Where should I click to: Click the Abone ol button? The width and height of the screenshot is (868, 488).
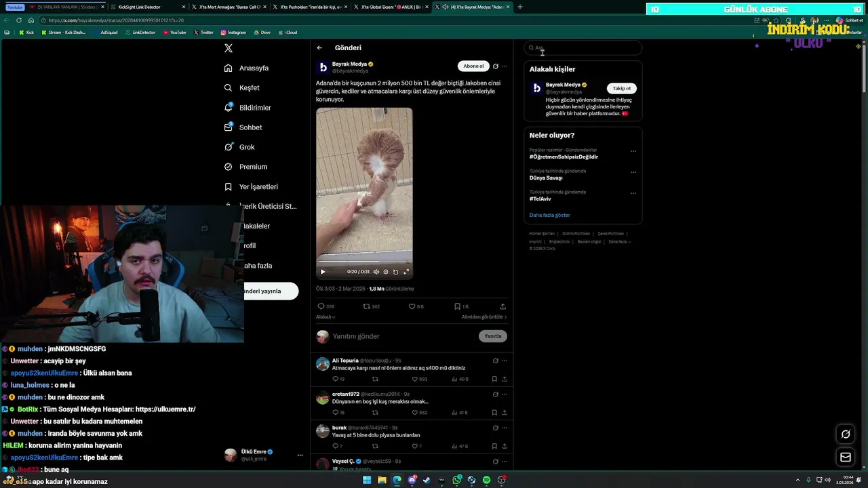(x=473, y=66)
